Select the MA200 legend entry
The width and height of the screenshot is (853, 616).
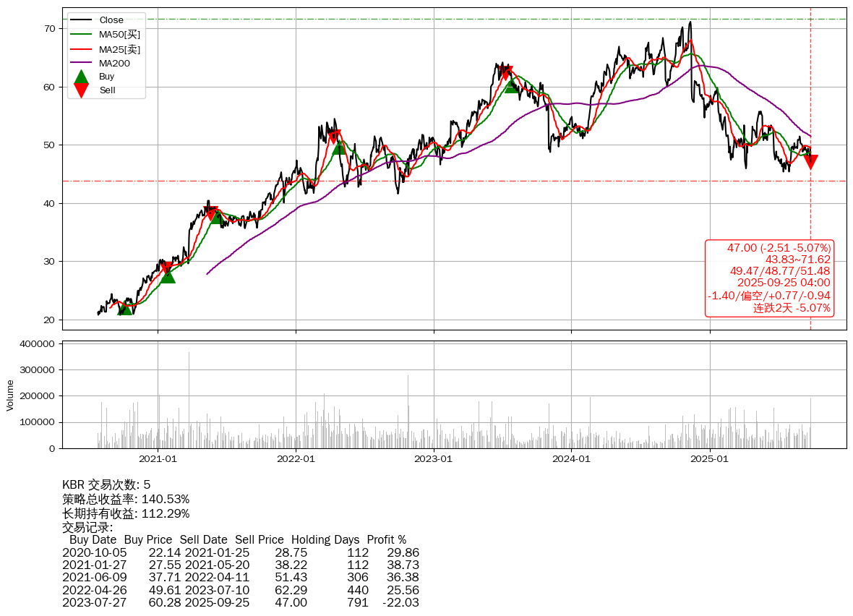point(114,64)
